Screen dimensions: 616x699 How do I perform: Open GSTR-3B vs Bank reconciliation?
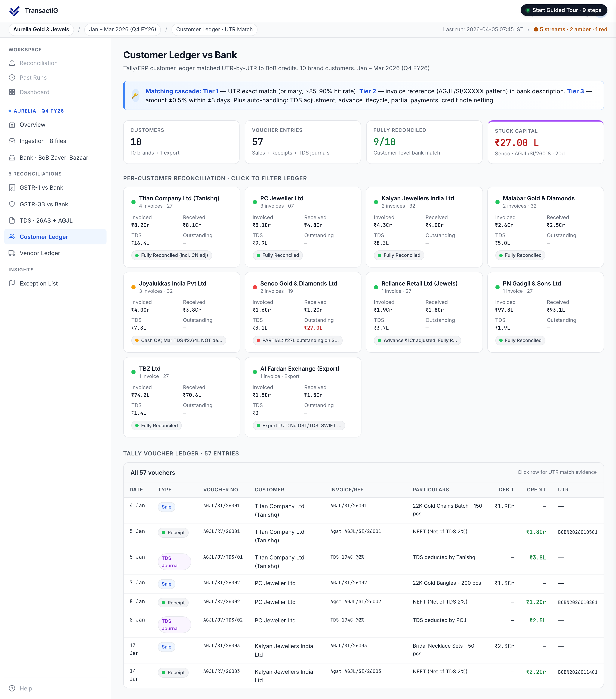click(x=55, y=204)
